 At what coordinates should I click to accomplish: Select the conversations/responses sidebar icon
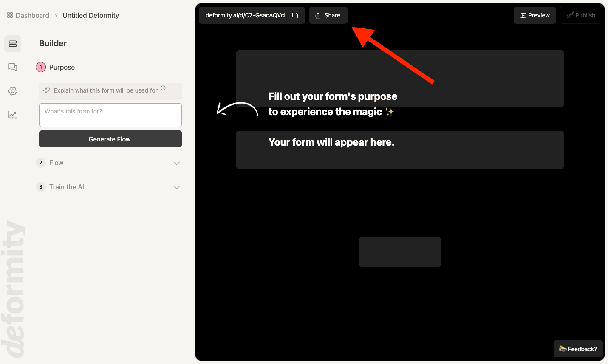click(12, 67)
